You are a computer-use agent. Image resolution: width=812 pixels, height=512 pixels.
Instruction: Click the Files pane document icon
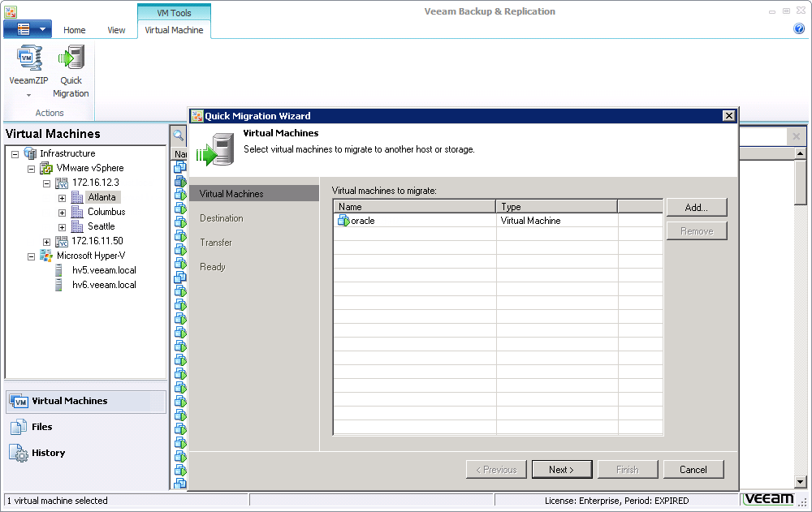tap(19, 427)
